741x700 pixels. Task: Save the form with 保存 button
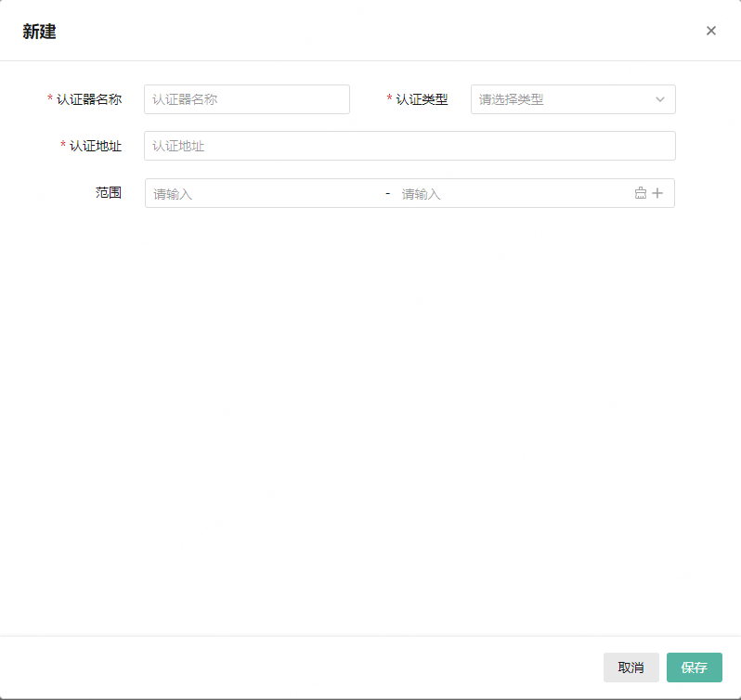[x=694, y=668]
